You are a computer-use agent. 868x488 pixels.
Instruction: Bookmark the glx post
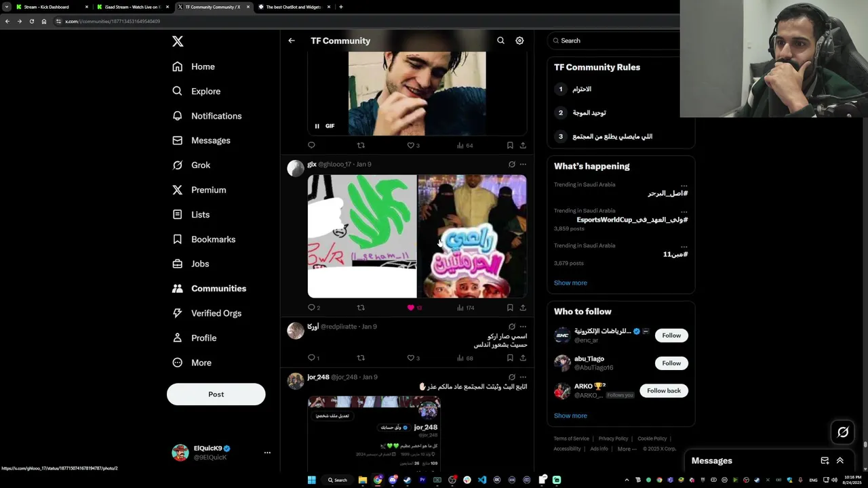point(510,308)
